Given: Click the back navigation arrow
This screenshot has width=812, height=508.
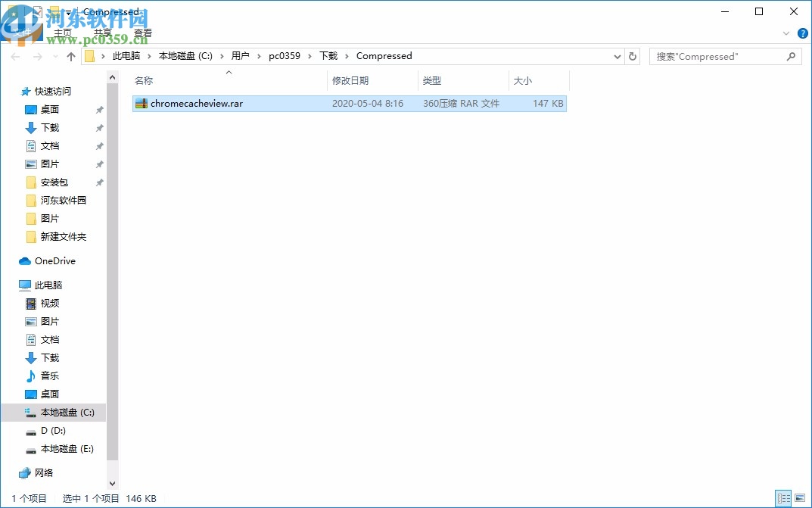Looking at the screenshot, I should pyautogui.click(x=15, y=56).
